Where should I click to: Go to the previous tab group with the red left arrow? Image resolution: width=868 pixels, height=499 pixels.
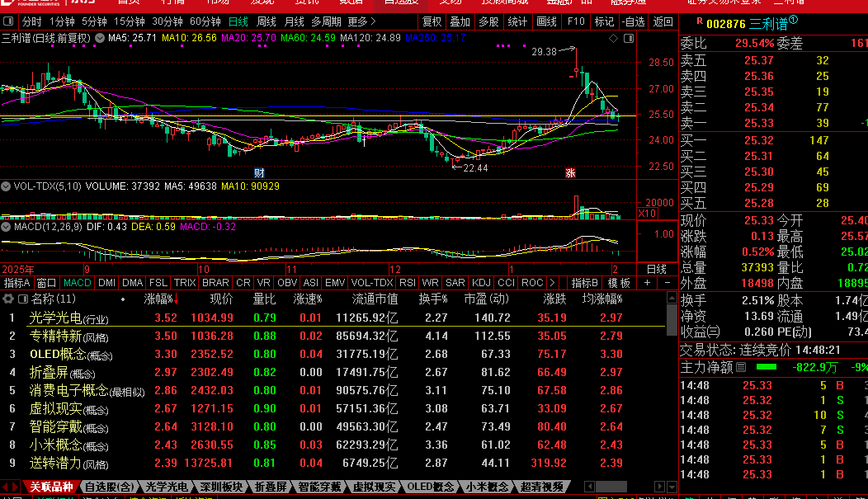(x=5, y=487)
